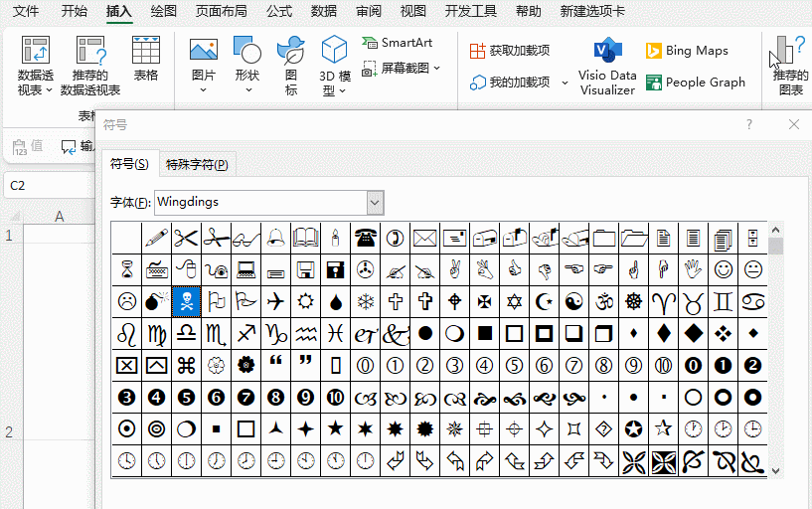The image size is (812, 509).
Task: Launch People Graph add-in
Action: [x=695, y=83]
